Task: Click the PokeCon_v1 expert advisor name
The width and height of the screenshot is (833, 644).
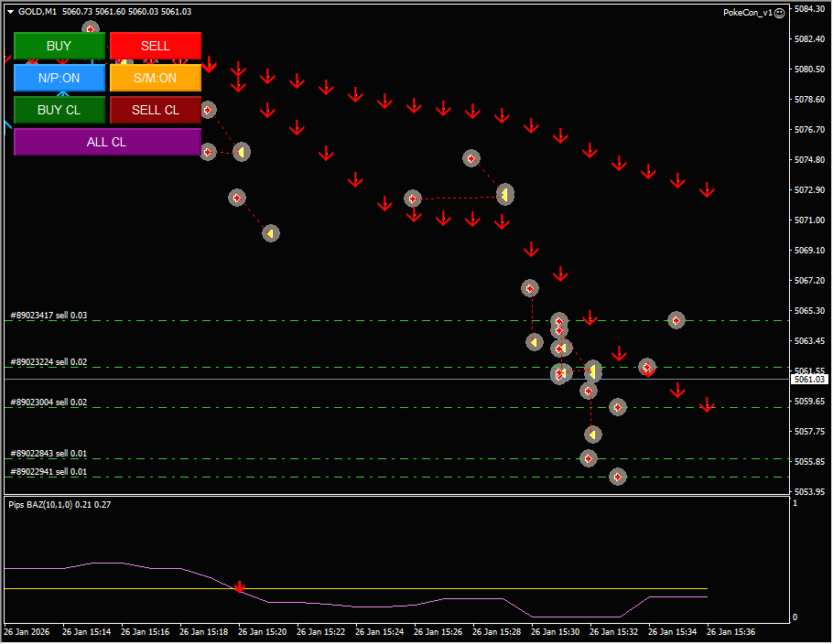Action: coord(748,14)
